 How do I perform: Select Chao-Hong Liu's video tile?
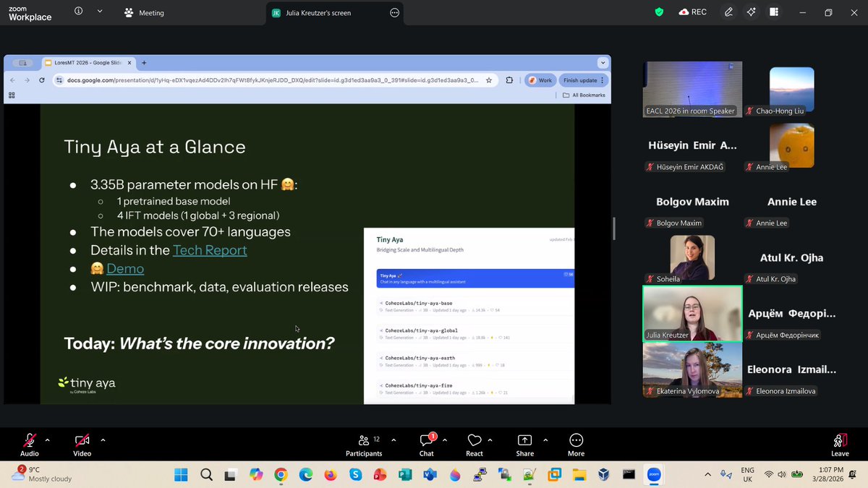(x=791, y=89)
